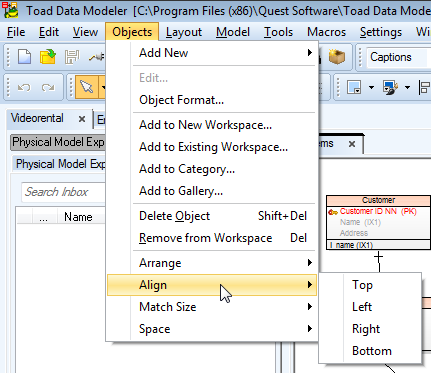Expand the Add New submenu
The height and width of the screenshot is (373, 431).
pyautogui.click(x=211, y=53)
